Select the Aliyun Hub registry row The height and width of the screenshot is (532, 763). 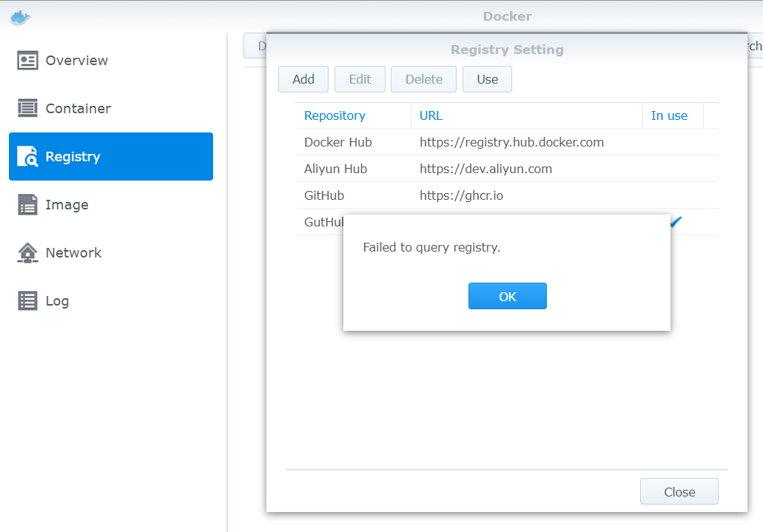click(x=335, y=169)
